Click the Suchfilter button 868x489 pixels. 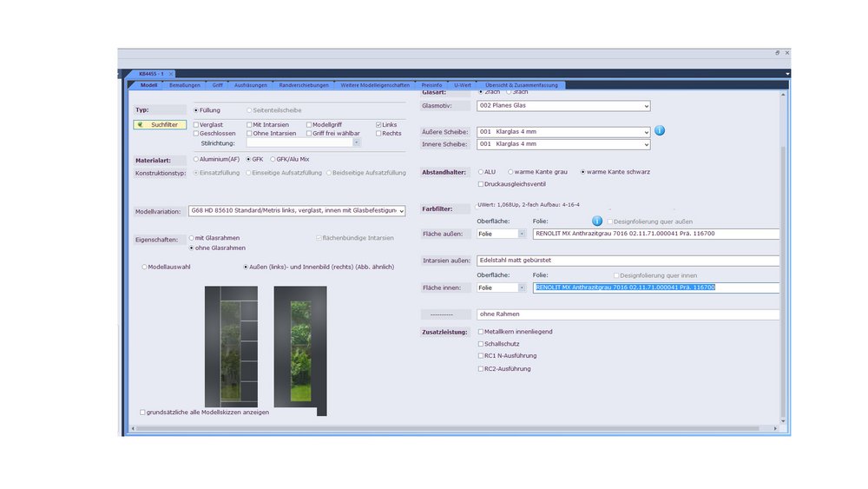point(160,124)
